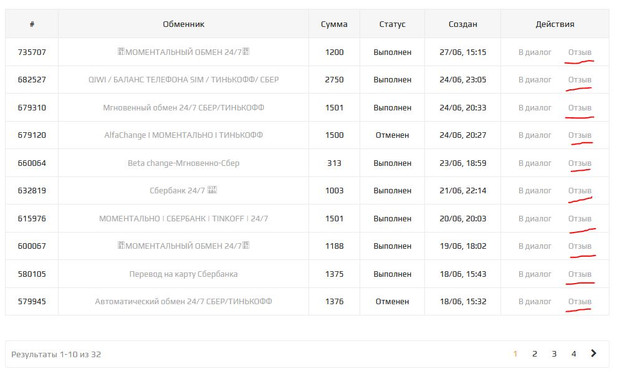This screenshot has width=640, height=381.
Task: Click the Статус column header
Action: (x=392, y=24)
